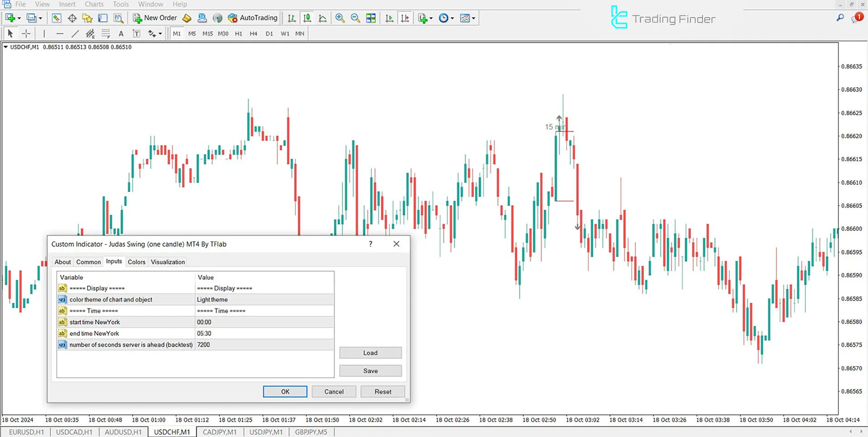Open the Navigator panel

pos(87,18)
